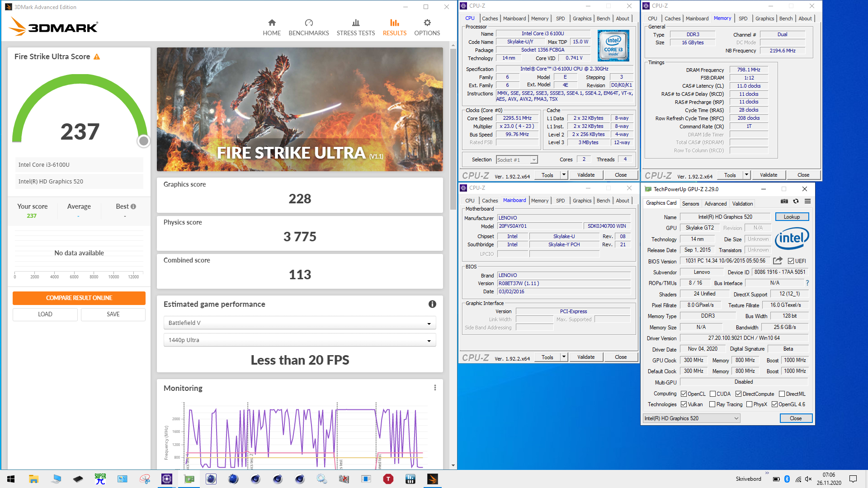The width and height of the screenshot is (868, 488).
Task: Toggle the DirectML checkbox
Action: [782, 394]
